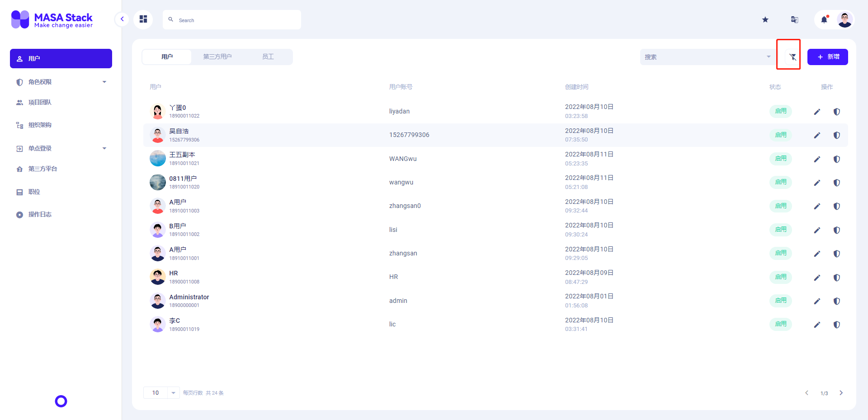Image resolution: width=868 pixels, height=420 pixels.
Task: Open permissions shield for liyadan row
Action: point(837,112)
